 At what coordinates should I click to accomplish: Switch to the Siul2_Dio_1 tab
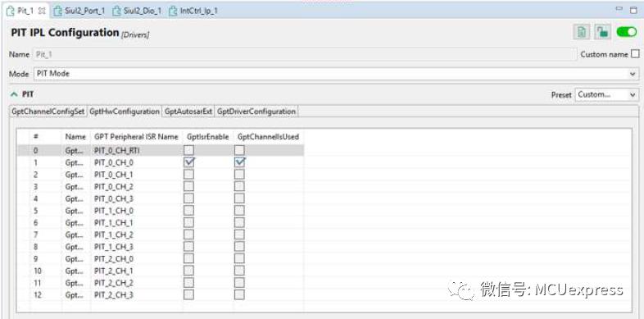pos(137,11)
